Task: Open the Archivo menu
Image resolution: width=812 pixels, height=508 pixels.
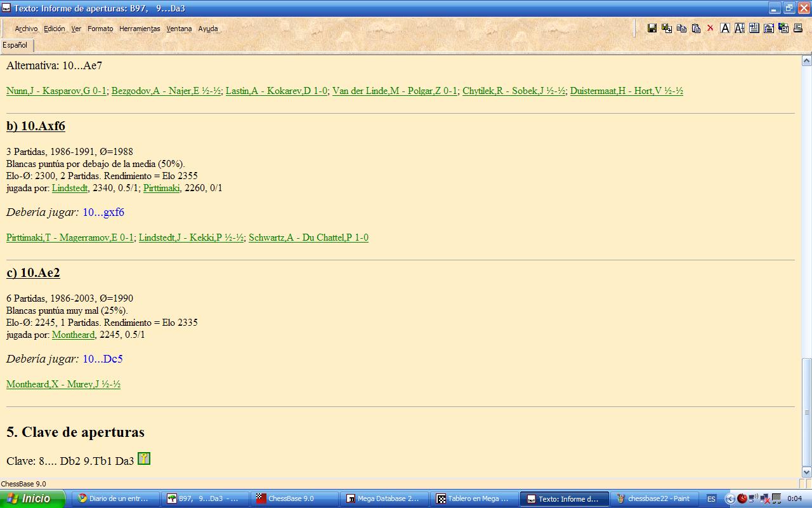Action: click(26, 29)
